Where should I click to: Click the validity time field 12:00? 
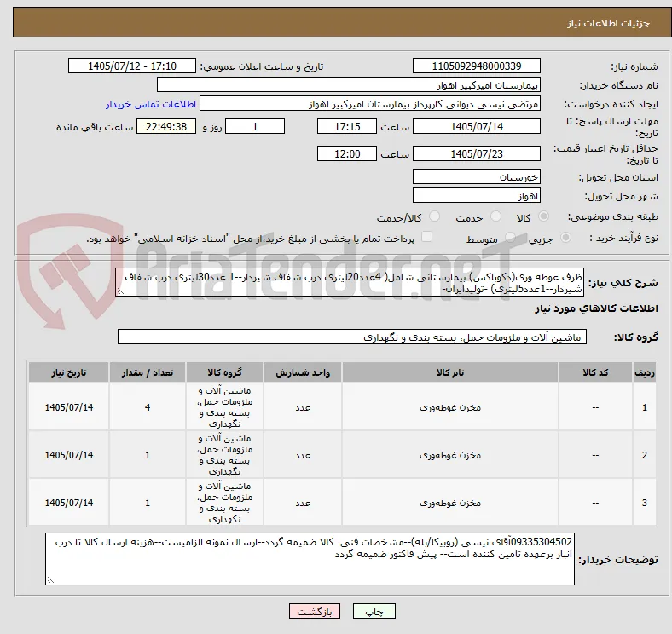[347, 153]
